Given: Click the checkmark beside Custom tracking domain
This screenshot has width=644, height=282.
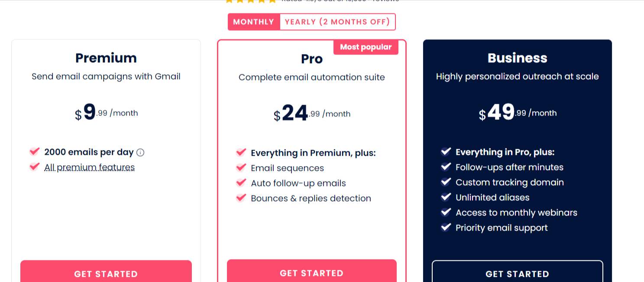Looking at the screenshot, I should coord(446,182).
